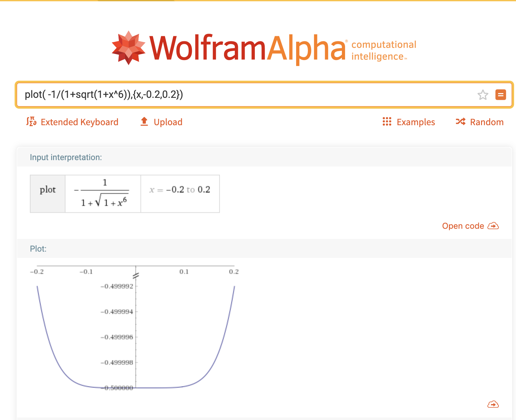
Task: Click the 'Input interpretation:' heading
Action: click(66, 157)
